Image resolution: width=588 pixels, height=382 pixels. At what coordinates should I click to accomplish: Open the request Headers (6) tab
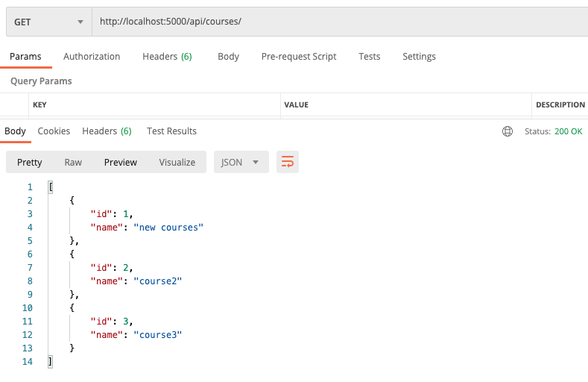(x=167, y=56)
